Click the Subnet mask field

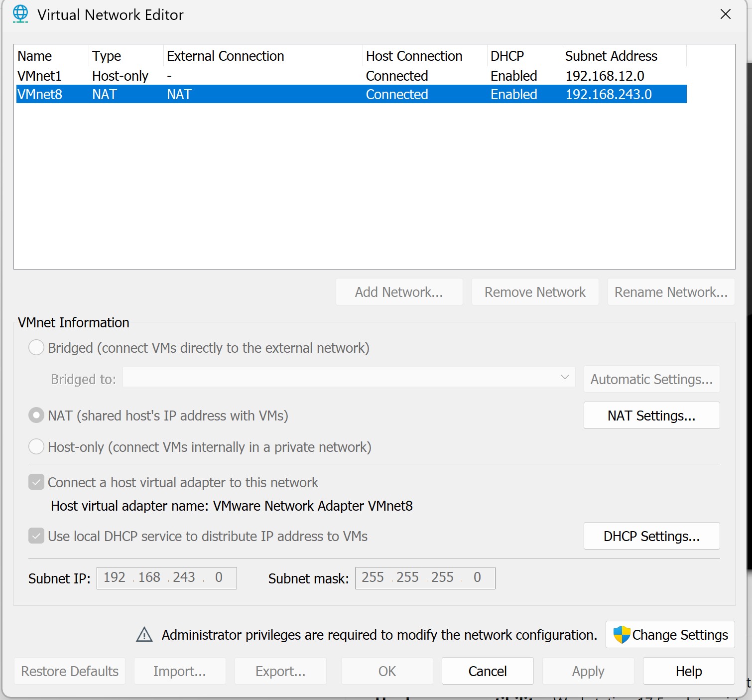point(425,578)
